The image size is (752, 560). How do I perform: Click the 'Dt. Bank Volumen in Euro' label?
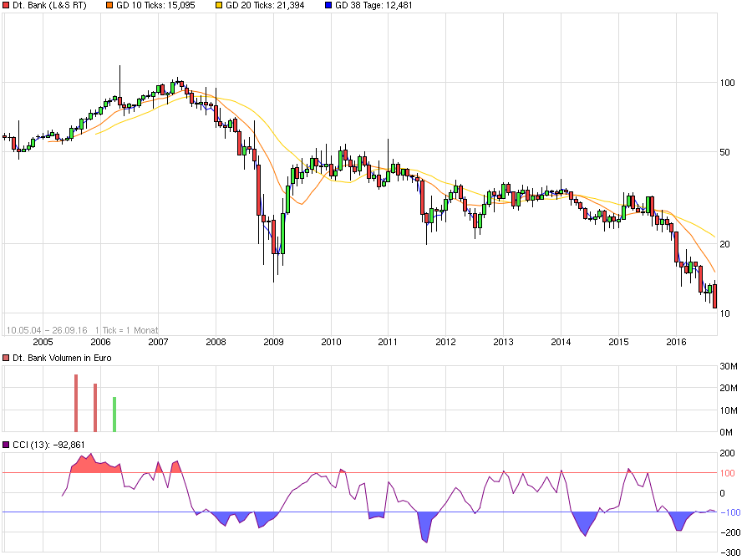(62, 358)
